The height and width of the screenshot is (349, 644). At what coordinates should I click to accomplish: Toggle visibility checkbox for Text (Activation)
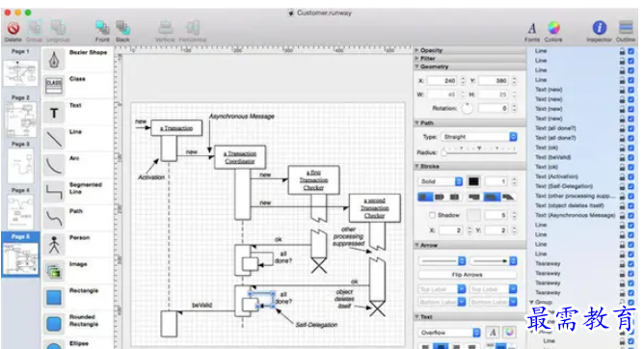coord(631,176)
